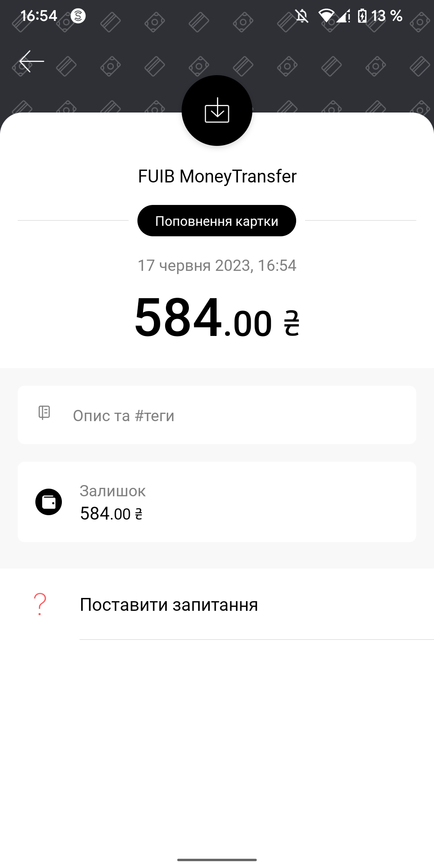Tap the wallet balance icon
Image resolution: width=434 pixels, height=868 pixels.
(49, 502)
